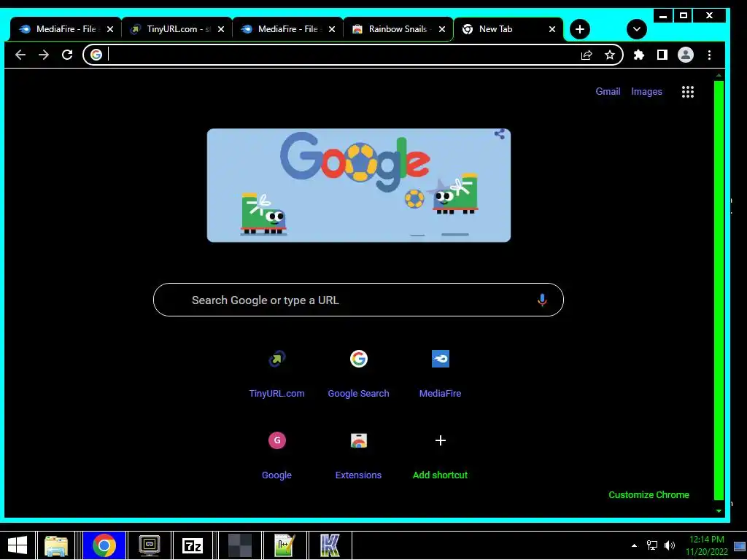Show hidden system tray icons
The image size is (747, 560).
click(x=634, y=545)
